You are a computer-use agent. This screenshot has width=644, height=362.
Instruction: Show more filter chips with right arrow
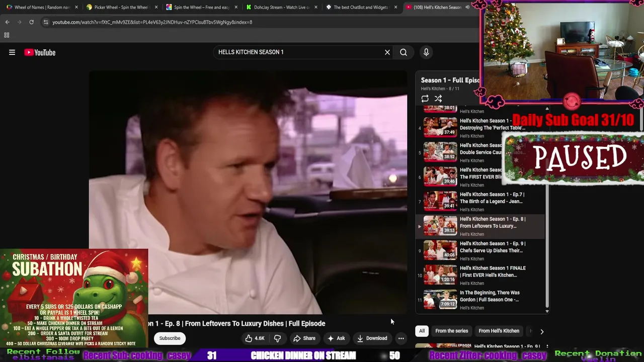click(542, 331)
